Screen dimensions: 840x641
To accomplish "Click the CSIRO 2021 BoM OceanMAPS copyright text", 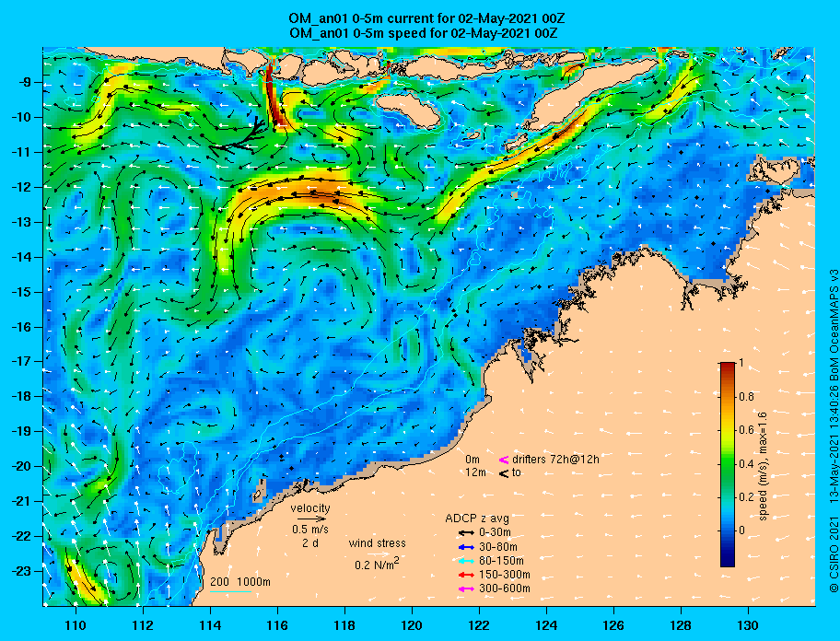I will click(833, 430).
